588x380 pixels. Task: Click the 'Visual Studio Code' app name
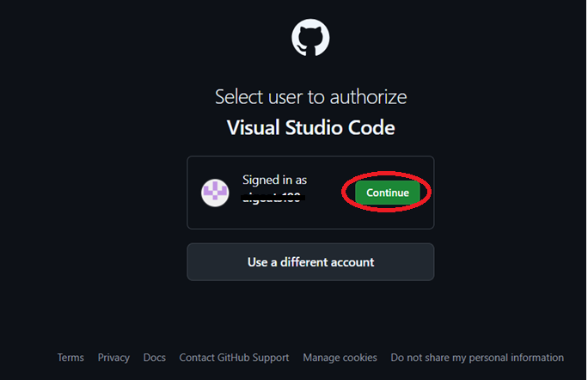310,128
